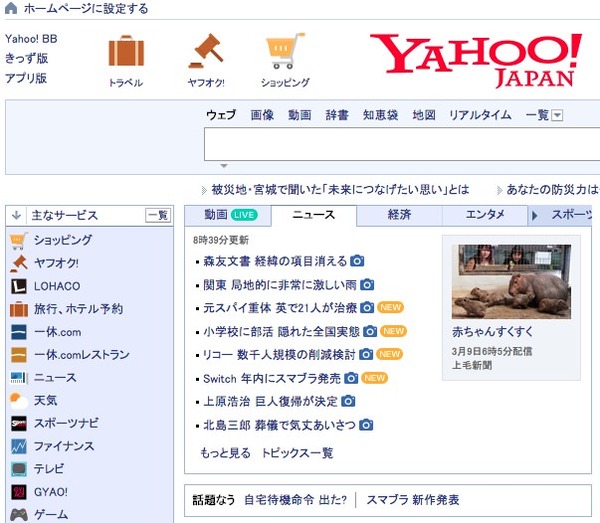Click camera icon next to 森友文書 headline
Image resolution: width=600 pixels, height=523 pixels.
point(357,261)
